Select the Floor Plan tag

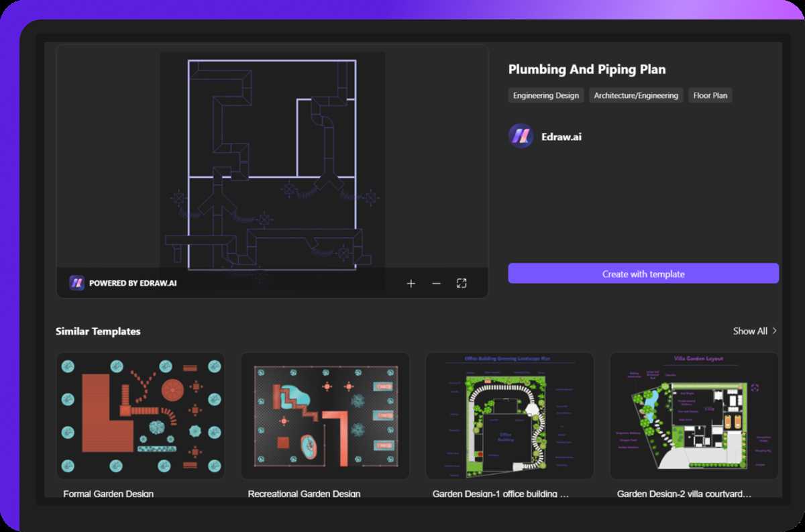click(x=710, y=95)
